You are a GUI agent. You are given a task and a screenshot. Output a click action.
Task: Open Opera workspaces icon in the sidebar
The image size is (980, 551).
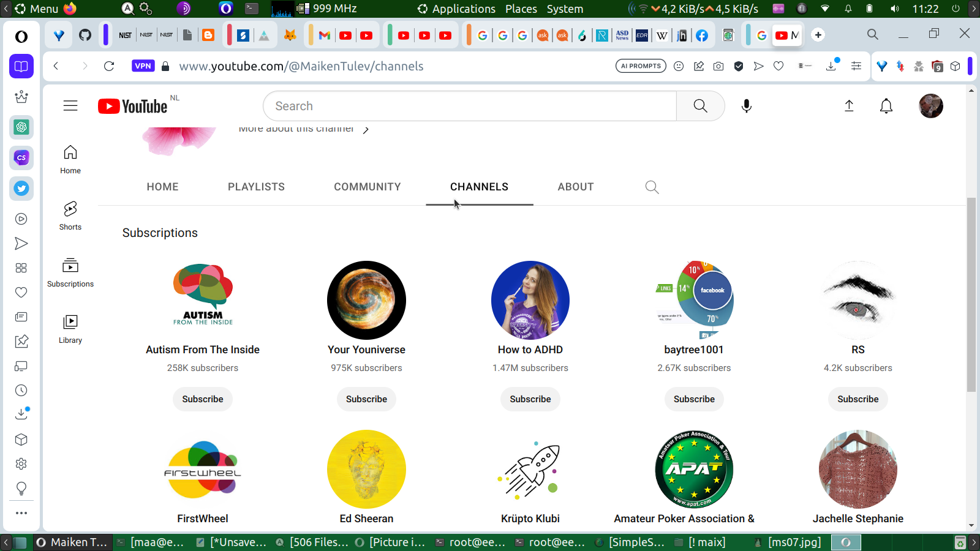(21, 66)
